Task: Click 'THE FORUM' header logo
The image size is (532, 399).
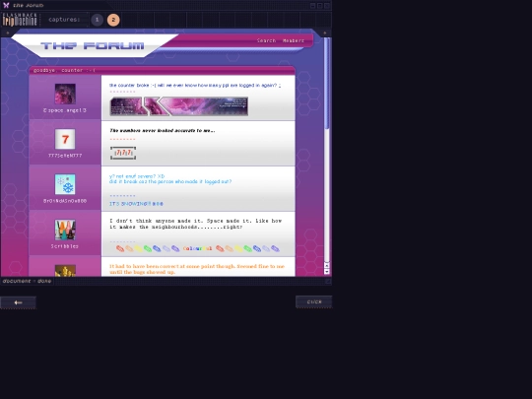Action: [x=93, y=45]
